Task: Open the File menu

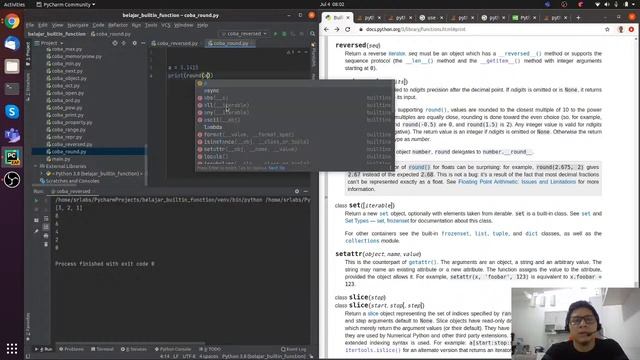Action: 30,25
